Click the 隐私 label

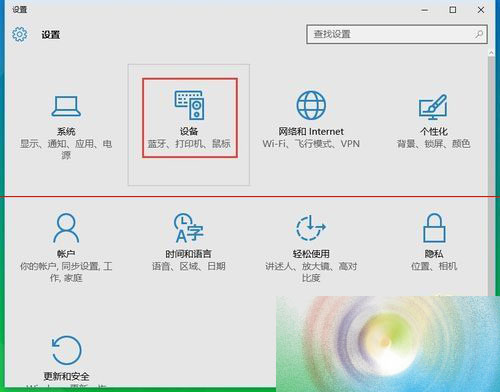(x=434, y=254)
